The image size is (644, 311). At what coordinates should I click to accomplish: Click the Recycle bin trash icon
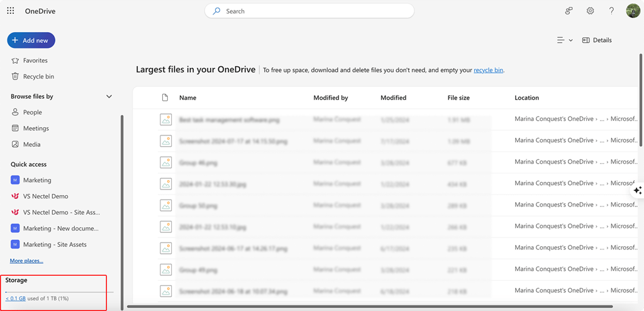click(15, 77)
